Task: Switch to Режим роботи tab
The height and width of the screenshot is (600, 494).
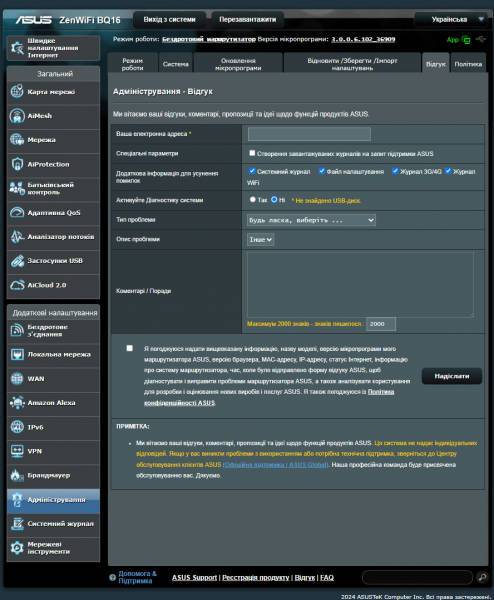Action: pyautogui.click(x=132, y=64)
